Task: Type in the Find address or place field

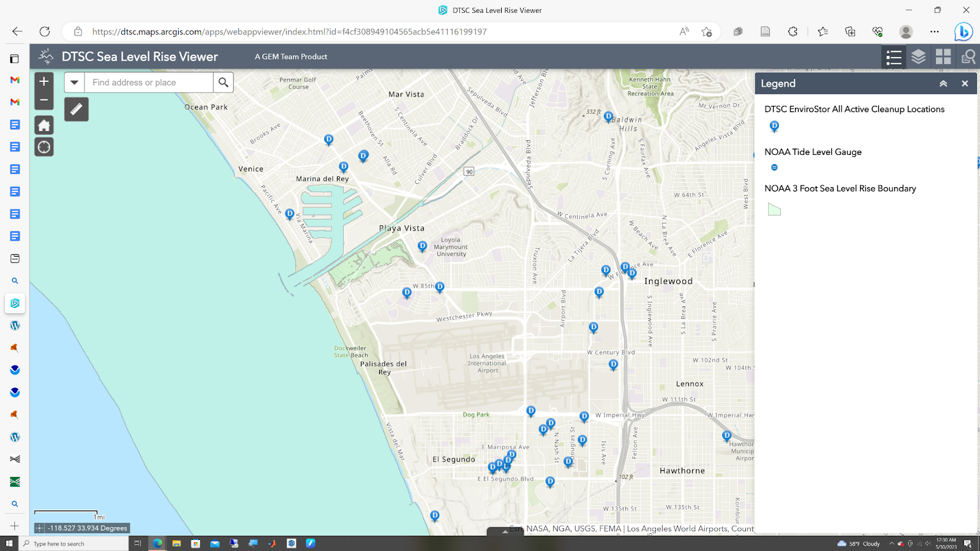Action: [147, 82]
